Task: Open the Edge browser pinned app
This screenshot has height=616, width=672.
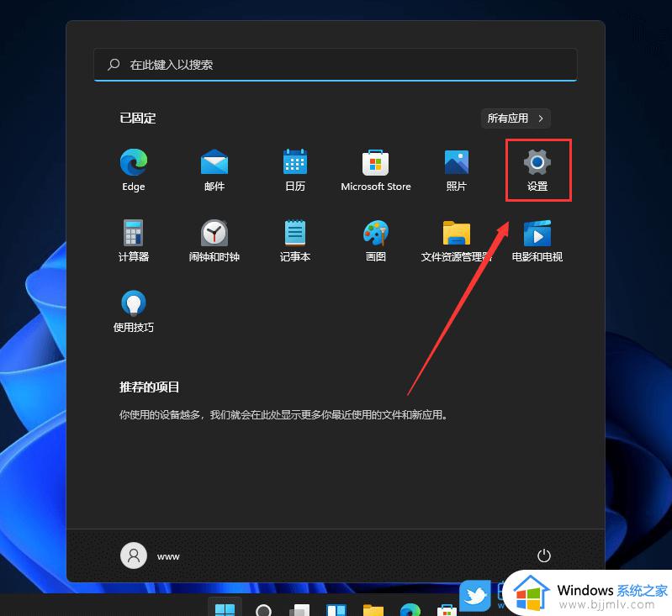Action: pyautogui.click(x=133, y=170)
